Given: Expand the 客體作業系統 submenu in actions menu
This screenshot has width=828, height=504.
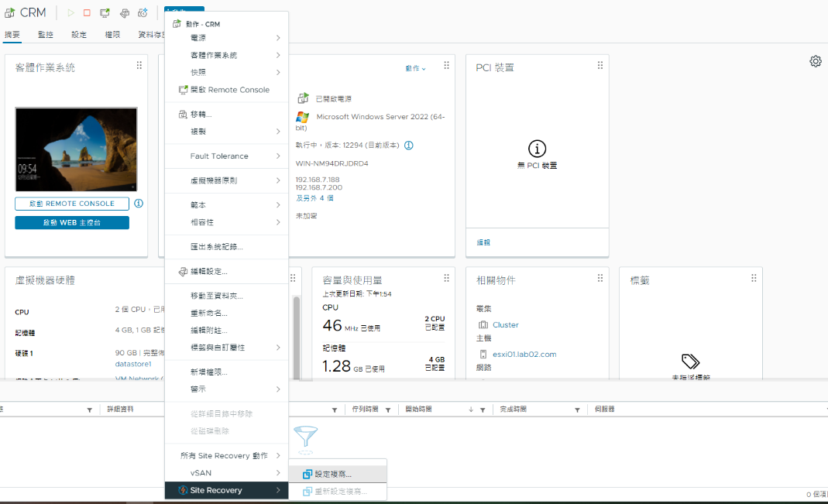Looking at the screenshot, I should (226, 56).
